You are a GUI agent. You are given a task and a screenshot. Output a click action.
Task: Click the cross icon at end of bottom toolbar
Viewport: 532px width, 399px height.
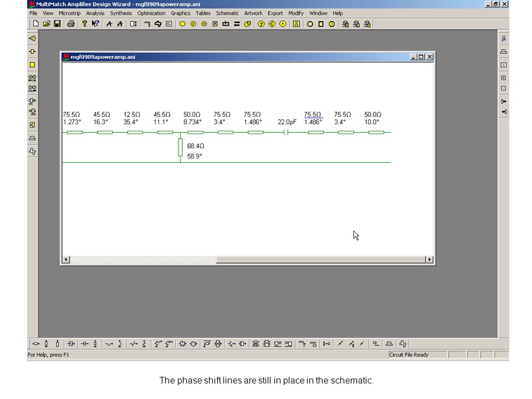point(403,344)
